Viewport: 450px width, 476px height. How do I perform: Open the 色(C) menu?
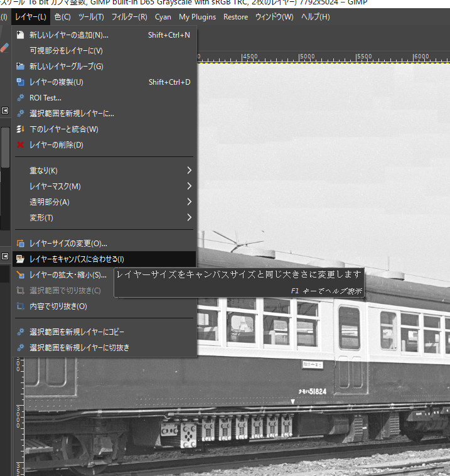click(63, 17)
